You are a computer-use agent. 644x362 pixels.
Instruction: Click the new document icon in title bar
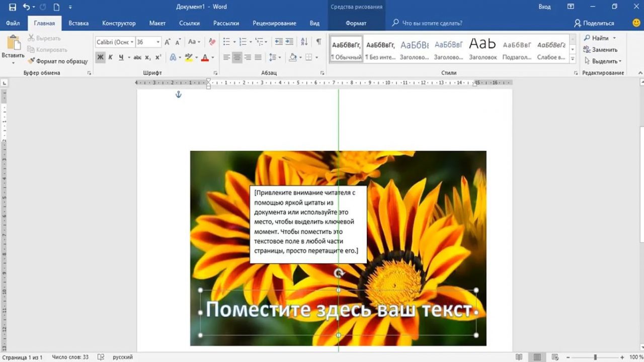pos(56,7)
